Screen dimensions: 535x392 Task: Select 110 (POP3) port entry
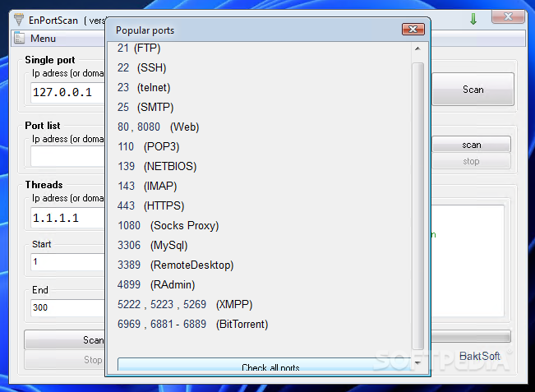[149, 147]
